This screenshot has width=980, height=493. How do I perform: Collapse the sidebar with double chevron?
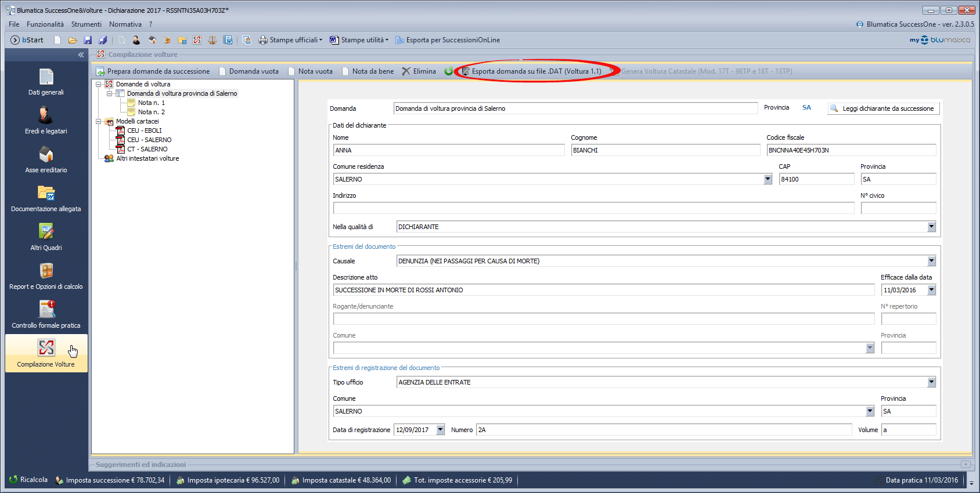click(81, 55)
